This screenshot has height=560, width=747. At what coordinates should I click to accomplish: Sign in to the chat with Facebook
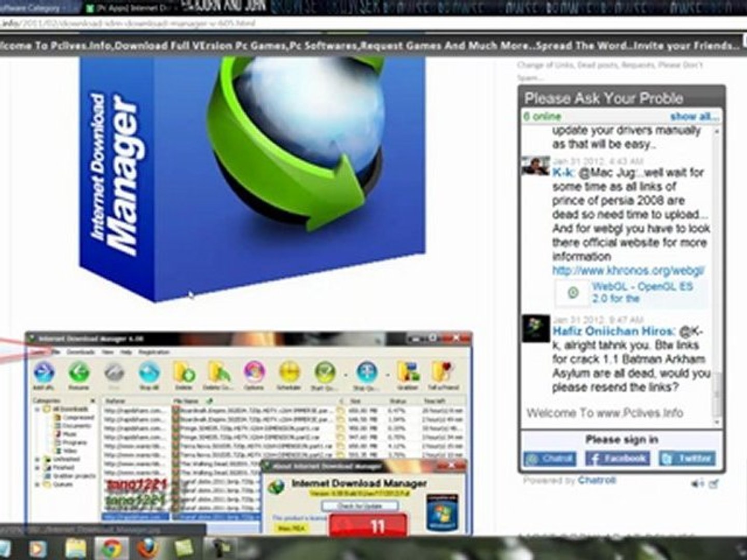[617, 458]
